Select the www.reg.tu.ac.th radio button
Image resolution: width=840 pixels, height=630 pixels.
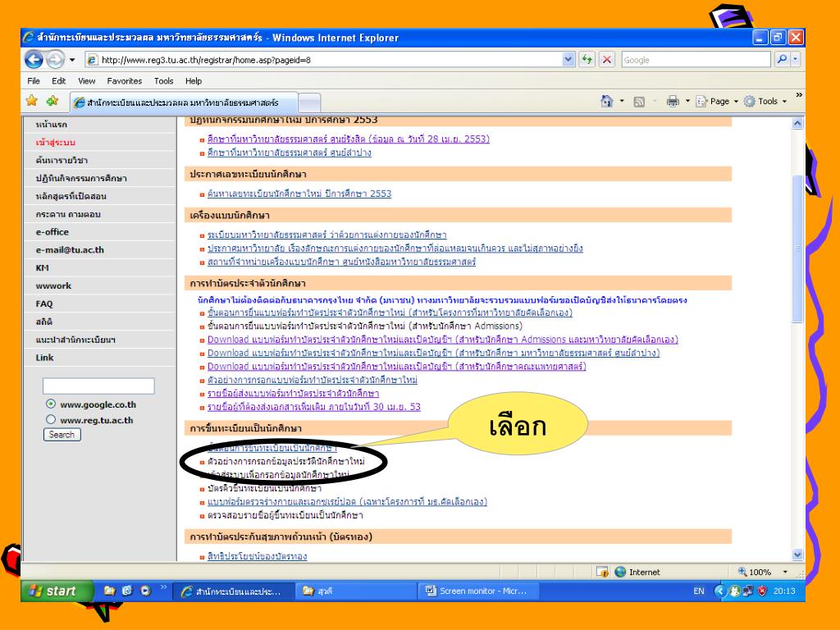[51, 419]
